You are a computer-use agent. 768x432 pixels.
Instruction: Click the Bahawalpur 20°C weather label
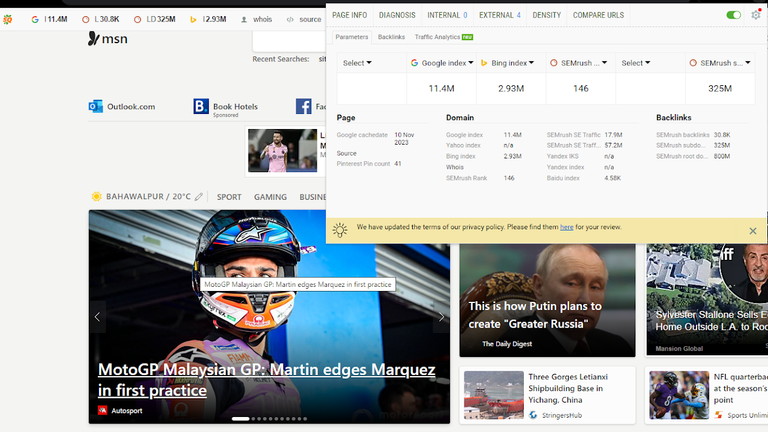click(148, 196)
